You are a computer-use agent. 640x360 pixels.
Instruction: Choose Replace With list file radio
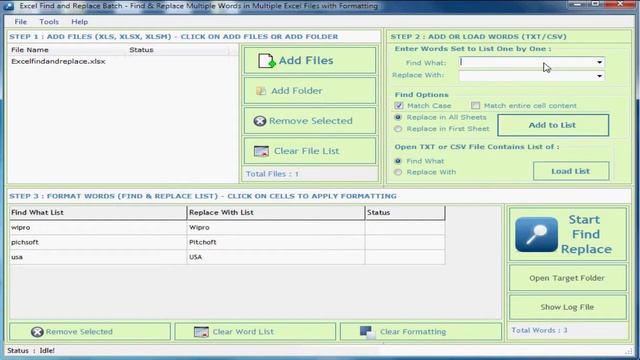pos(398,172)
